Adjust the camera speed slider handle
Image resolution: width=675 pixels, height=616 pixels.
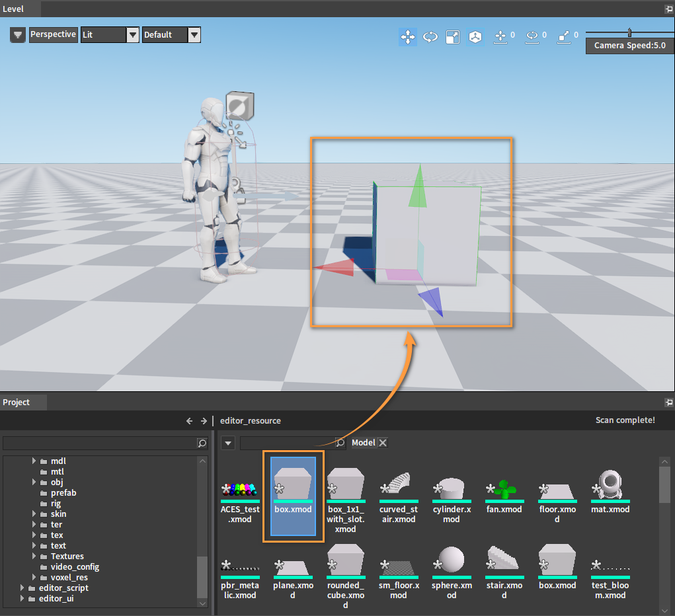coord(629,32)
